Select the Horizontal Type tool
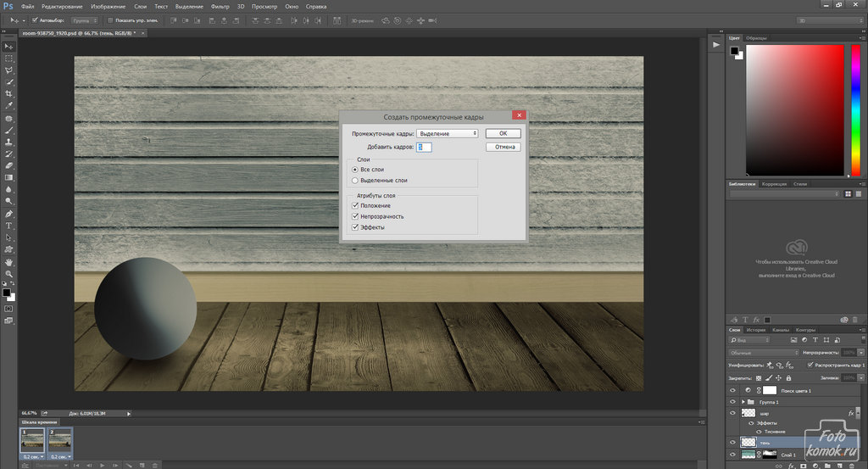 pyautogui.click(x=8, y=226)
